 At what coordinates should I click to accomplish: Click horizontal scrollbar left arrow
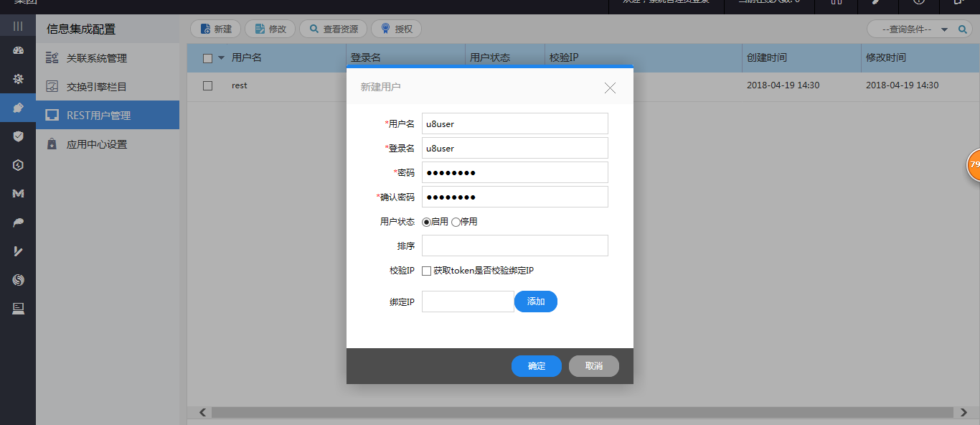(203, 412)
